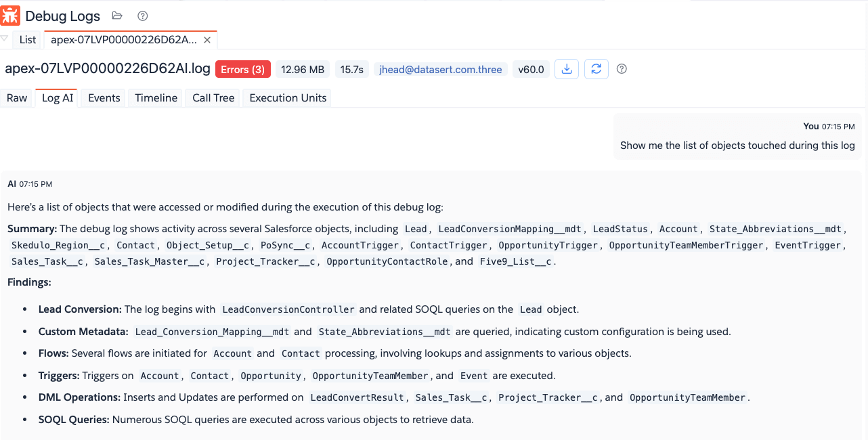Refresh the debug log

tap(596, 69)
